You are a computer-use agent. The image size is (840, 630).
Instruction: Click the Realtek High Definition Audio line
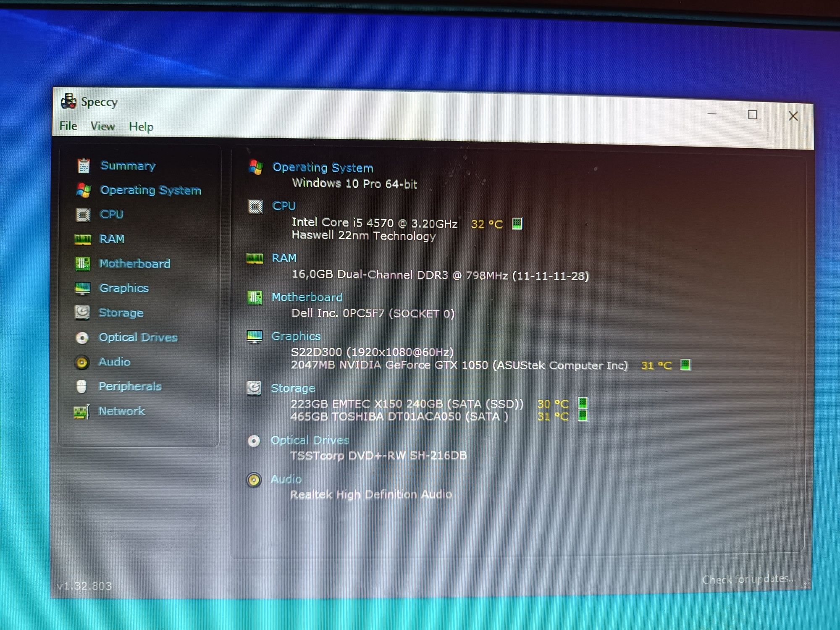pyautogui.click(x=371, y=494)
